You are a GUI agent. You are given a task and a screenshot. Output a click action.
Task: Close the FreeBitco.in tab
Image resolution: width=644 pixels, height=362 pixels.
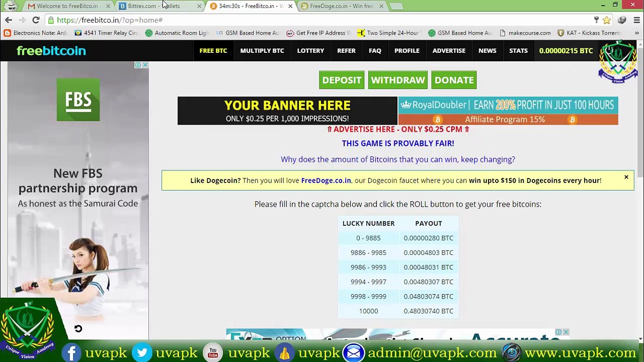coord(290,6)
